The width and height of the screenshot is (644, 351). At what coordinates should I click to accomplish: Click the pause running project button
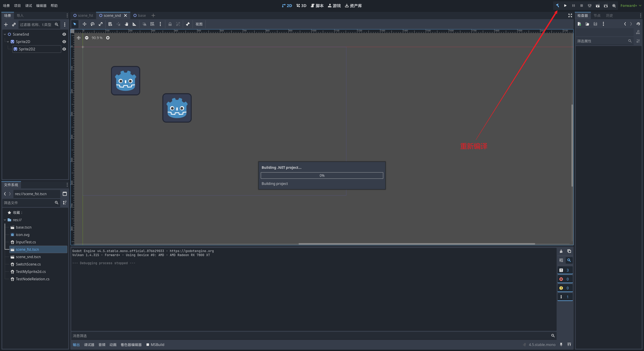574,6
